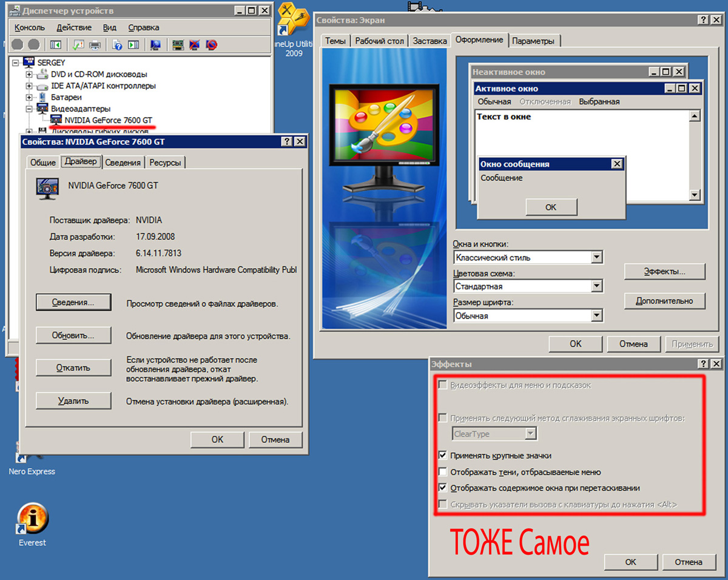The height and width of the screenshot is (580, 728).
Task: Open the Everest desktop shortcut
Action: pyautogui.click(x=32, y=525)
